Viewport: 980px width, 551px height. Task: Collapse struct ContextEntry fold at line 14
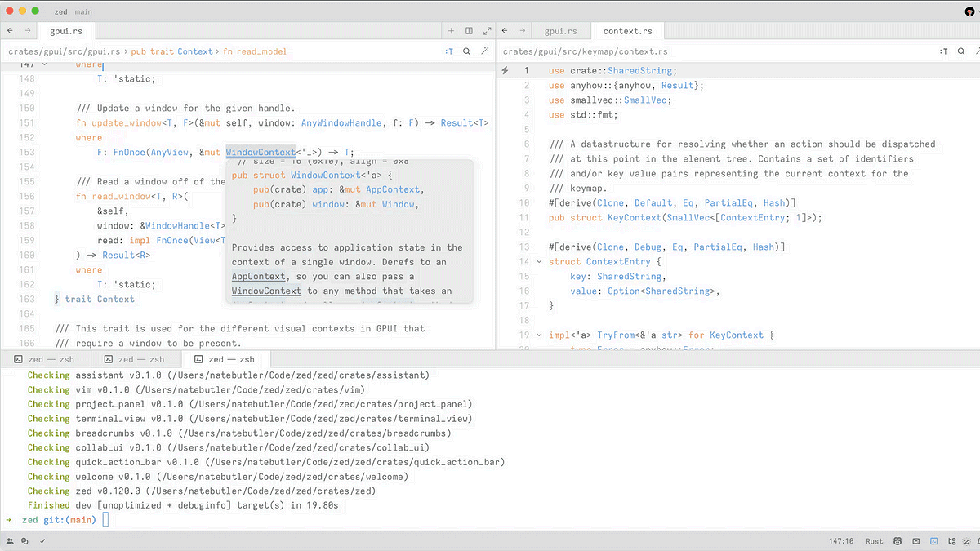(538, 262)
